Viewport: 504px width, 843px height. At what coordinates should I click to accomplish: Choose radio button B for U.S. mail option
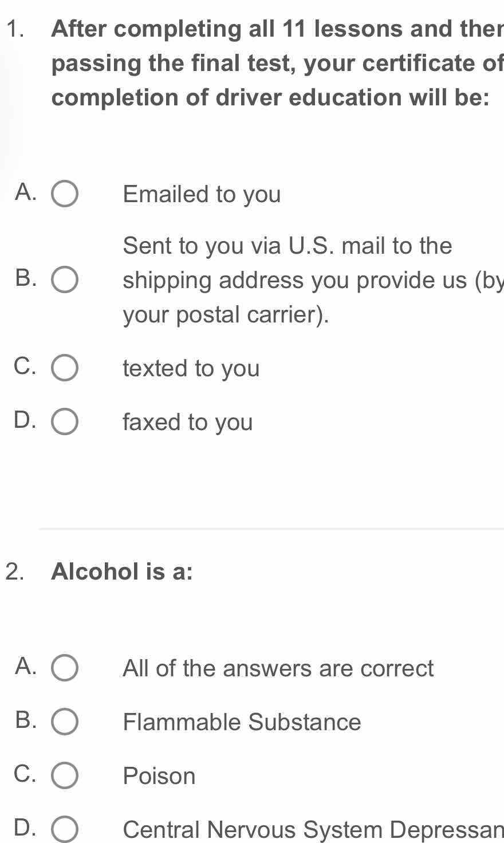tap(65, 280)
